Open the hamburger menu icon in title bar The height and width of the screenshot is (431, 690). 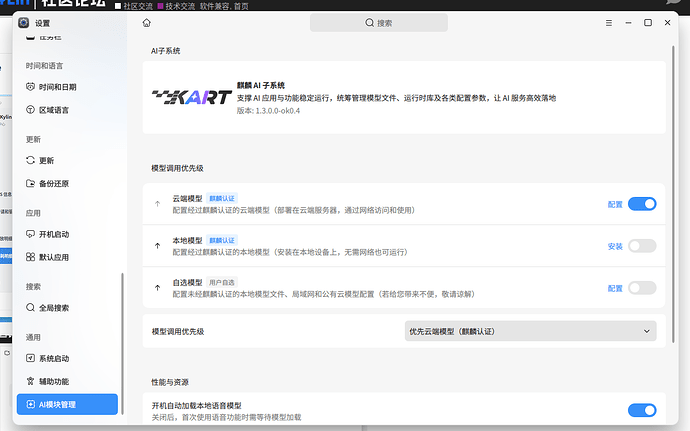(609, 23)
